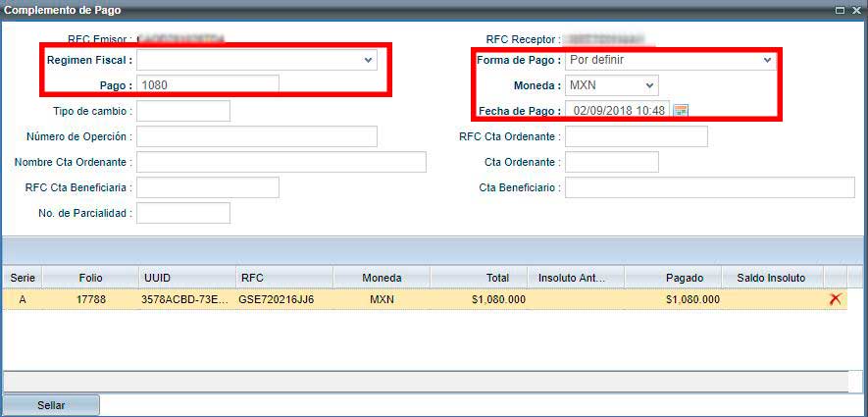Select the Nombre Cta Ordenante field
This screenshot has width=868, height=417.
pos(281,162)
